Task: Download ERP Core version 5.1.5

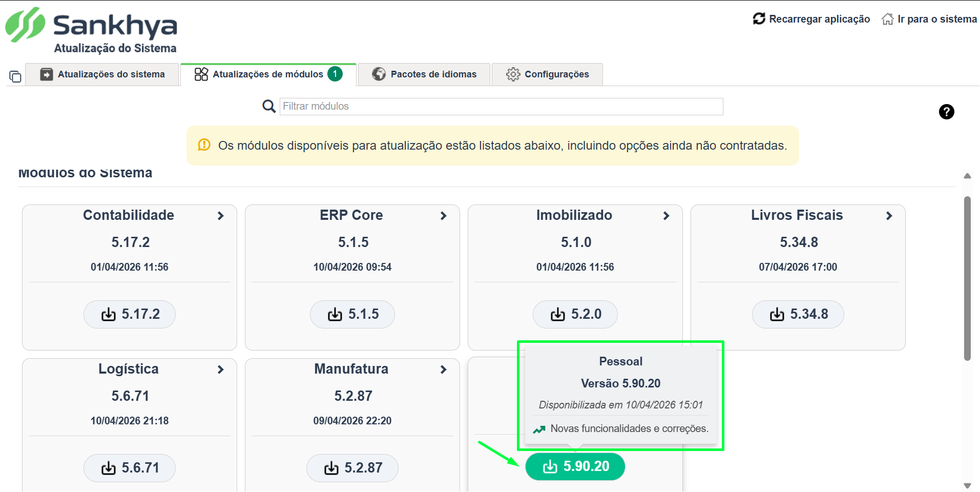Action: [352, 314]
